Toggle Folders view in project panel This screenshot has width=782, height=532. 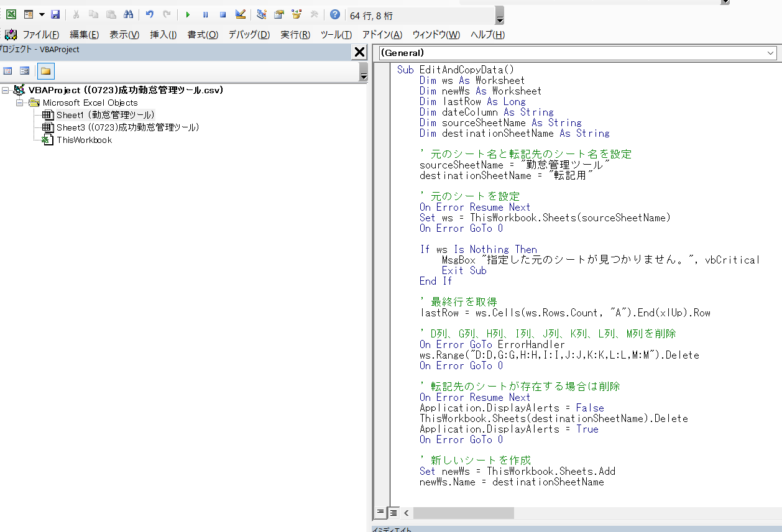coord(46,71)
